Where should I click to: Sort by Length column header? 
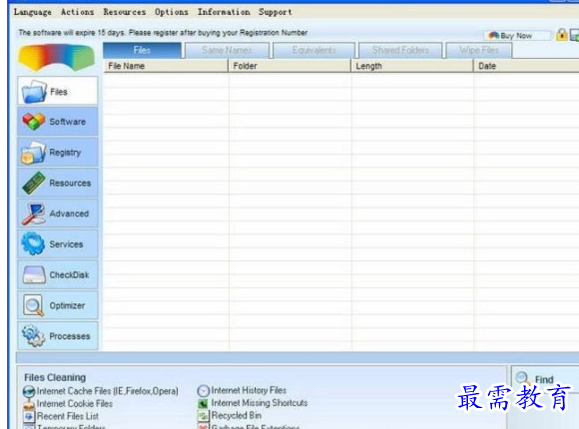412,66
